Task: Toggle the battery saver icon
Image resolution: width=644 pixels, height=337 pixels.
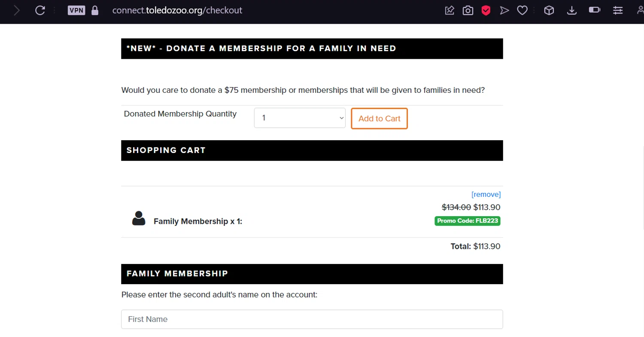Action: tap(594, 10)
